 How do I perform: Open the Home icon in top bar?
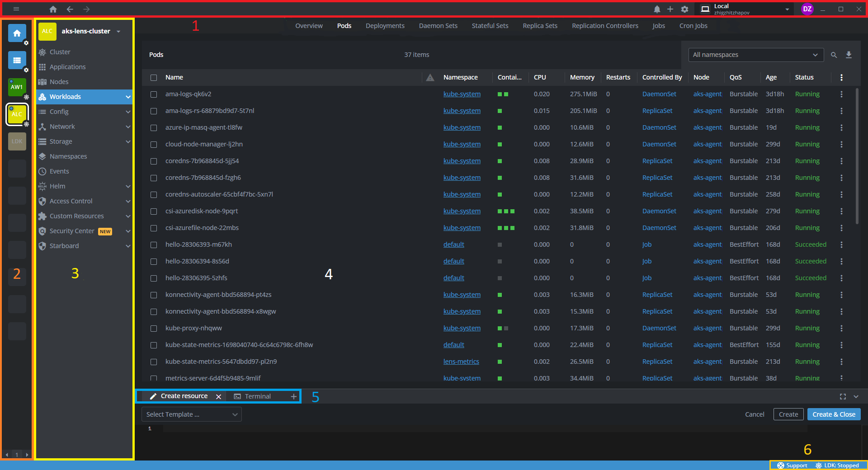(x=52, y=9)
